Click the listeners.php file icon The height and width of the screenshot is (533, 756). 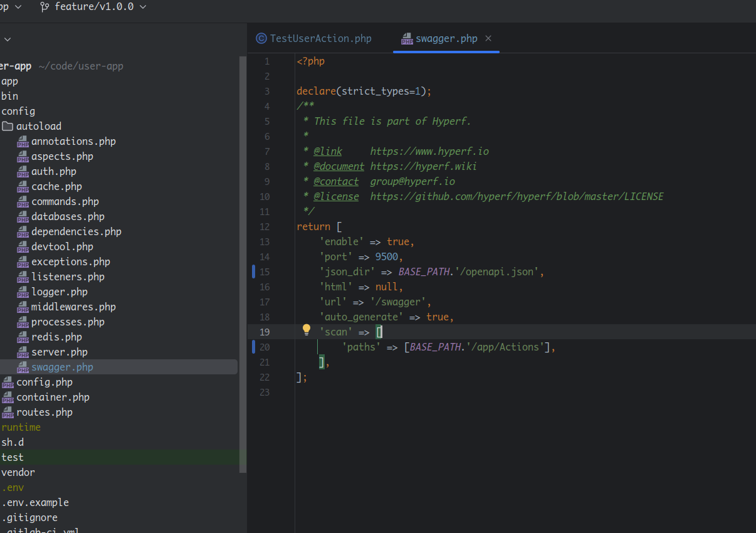23,277
